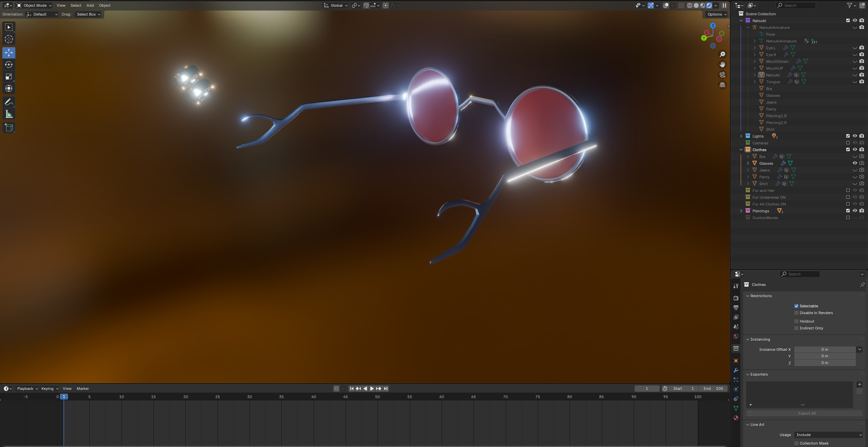868x447 pixels.
Task: Check the Holdout option
Action: pyautogui.click(x=796, y=321)
